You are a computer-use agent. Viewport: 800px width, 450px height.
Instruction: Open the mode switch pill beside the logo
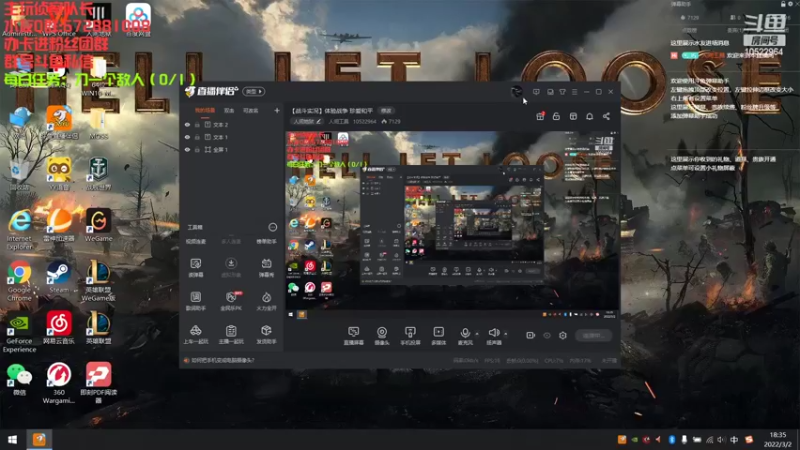(254, 91)
